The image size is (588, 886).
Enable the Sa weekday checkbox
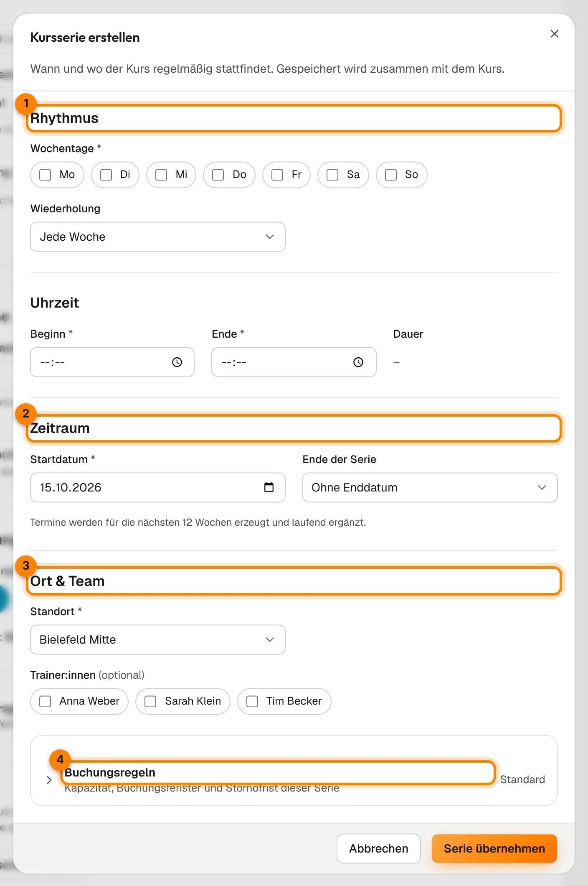pos(332,175)
